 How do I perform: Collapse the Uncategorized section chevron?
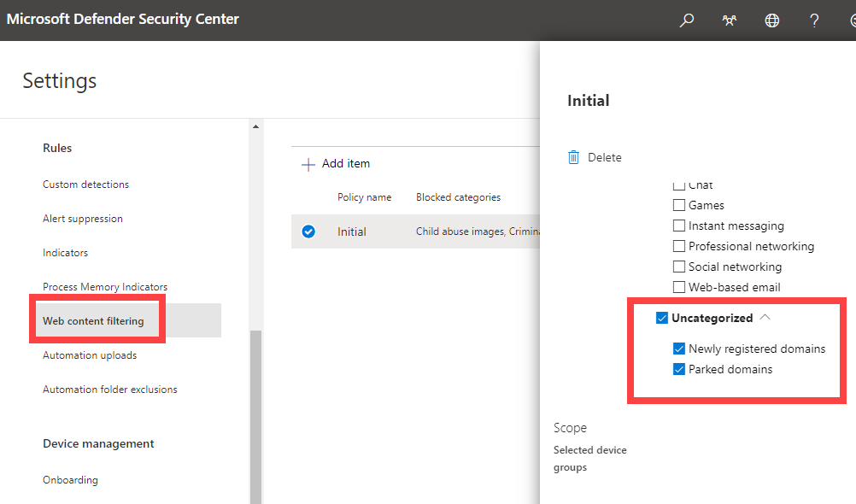765,317
